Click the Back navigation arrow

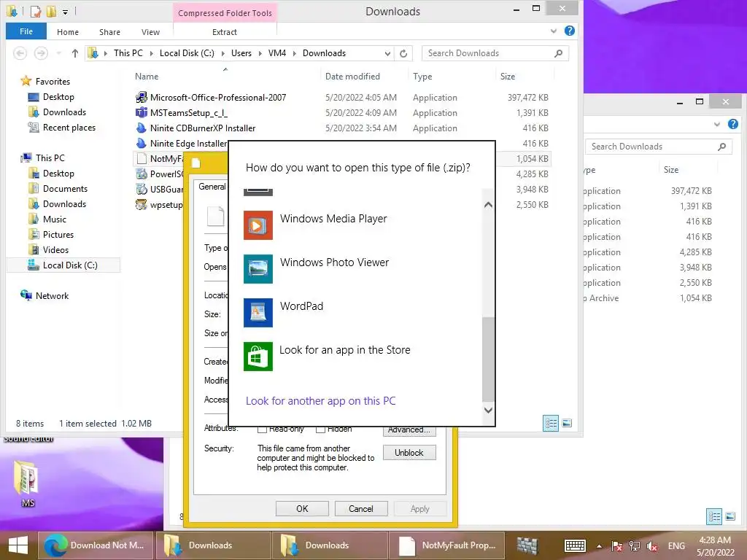click(20, 53)
